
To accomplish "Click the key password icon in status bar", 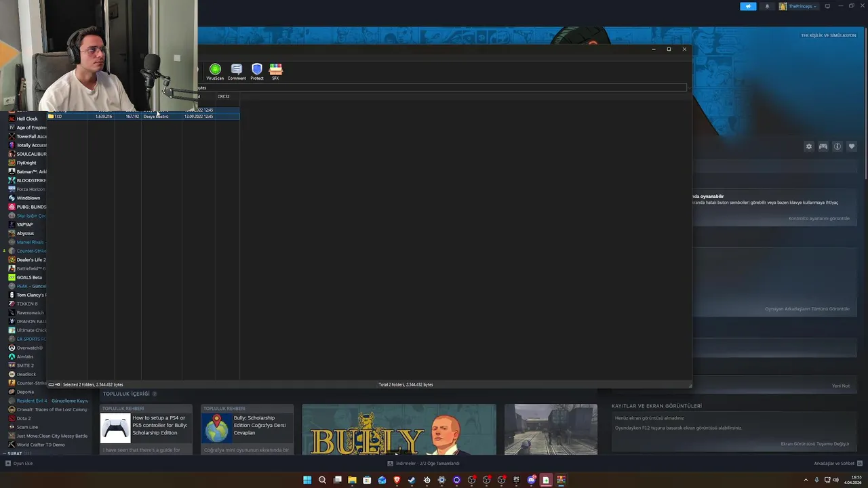I will pos(58,384).
